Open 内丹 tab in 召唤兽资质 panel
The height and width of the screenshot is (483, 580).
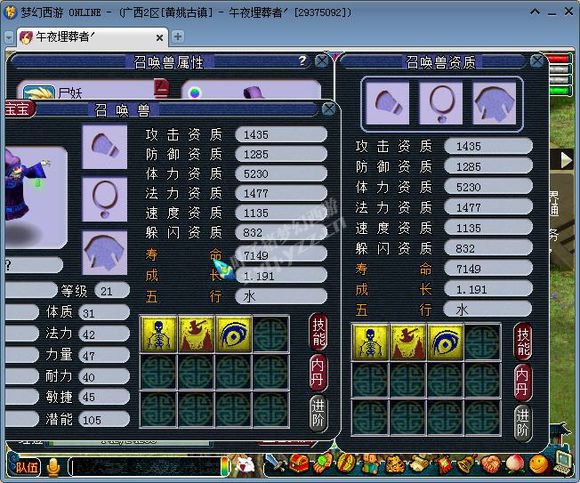[523, 383]
